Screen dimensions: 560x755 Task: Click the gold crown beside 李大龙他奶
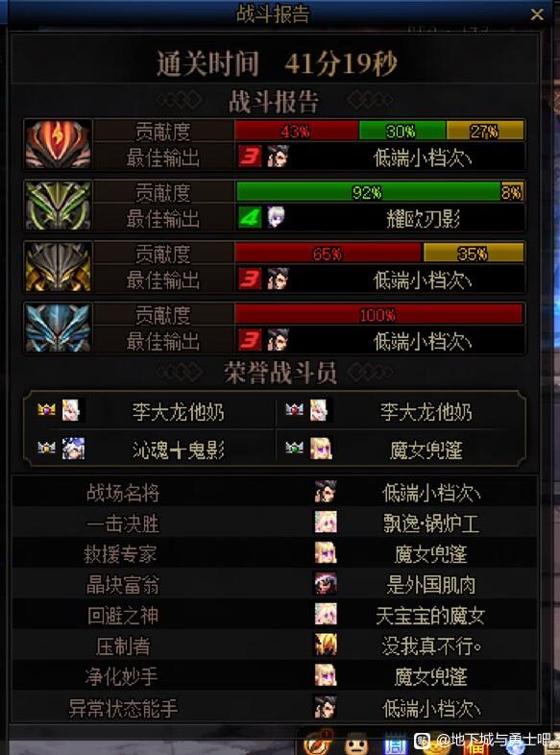47,410
